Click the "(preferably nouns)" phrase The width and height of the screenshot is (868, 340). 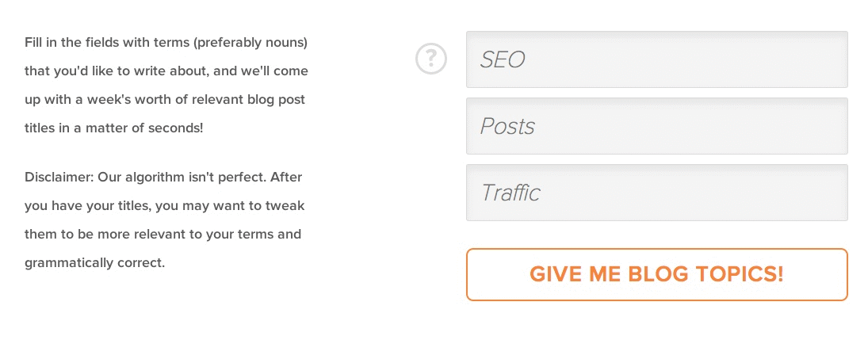coord(250,43)
